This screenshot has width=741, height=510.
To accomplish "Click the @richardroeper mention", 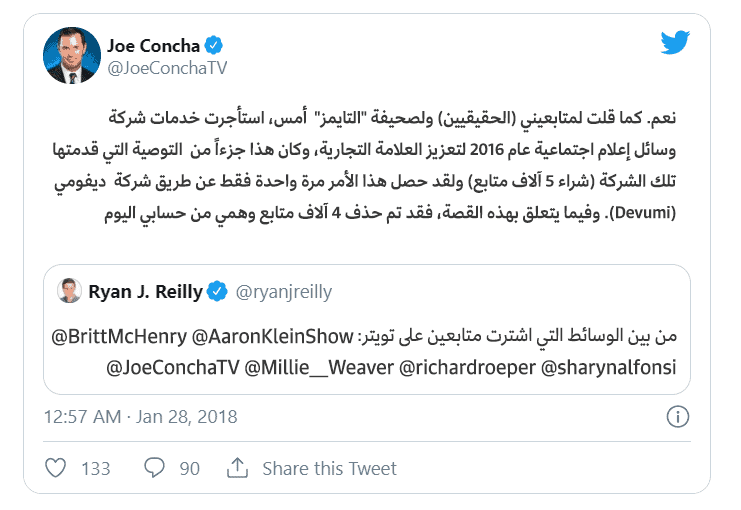I will coord(465,366).
